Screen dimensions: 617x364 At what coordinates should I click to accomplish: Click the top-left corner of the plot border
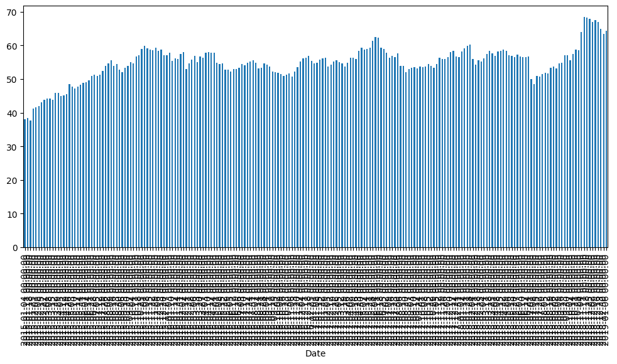pos(23,6)
